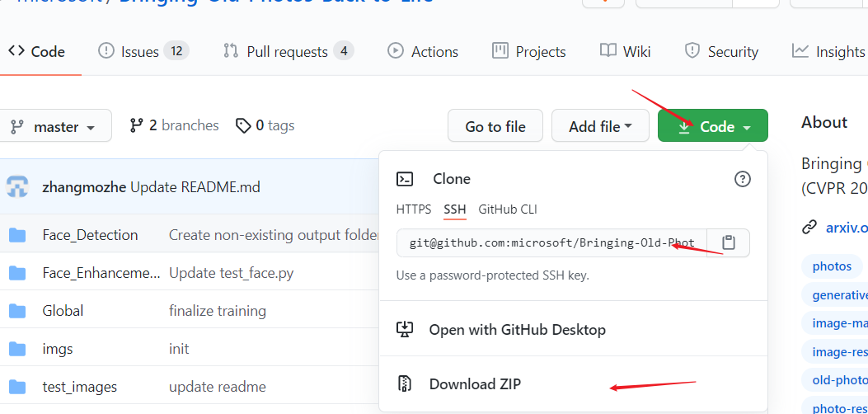Click the Issues count badge 12
Viewport: 868px width, 414px height.
176,51
